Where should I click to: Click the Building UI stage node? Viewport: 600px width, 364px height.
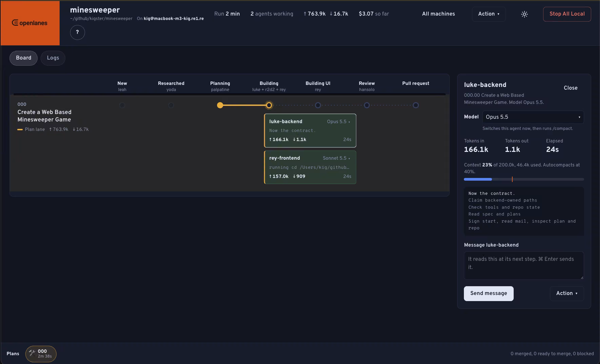pyautogui.click(x=318, y=105)
